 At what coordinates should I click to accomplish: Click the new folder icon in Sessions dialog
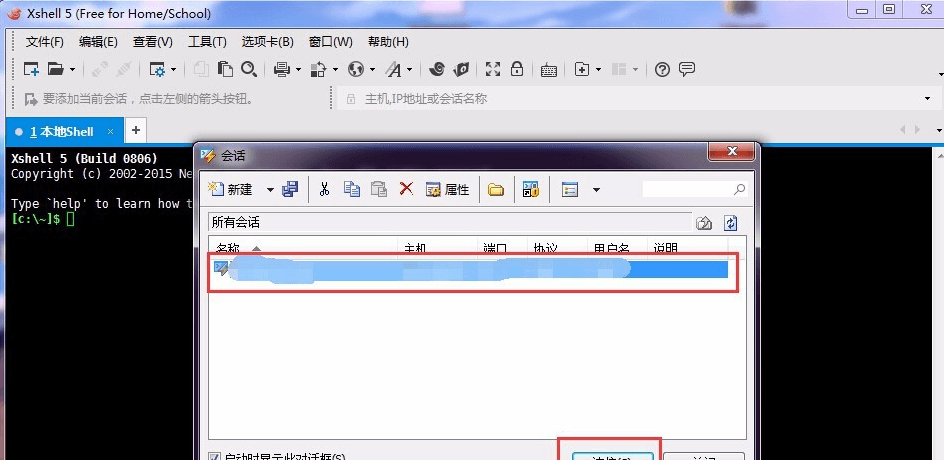coord(496,190)
